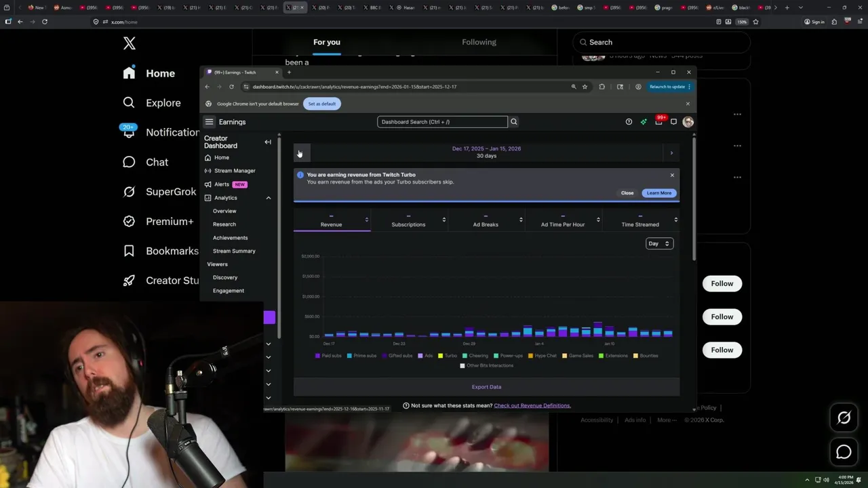Toggle Cheering legend series
Screen dimensions: 868x488
point(475,355)
